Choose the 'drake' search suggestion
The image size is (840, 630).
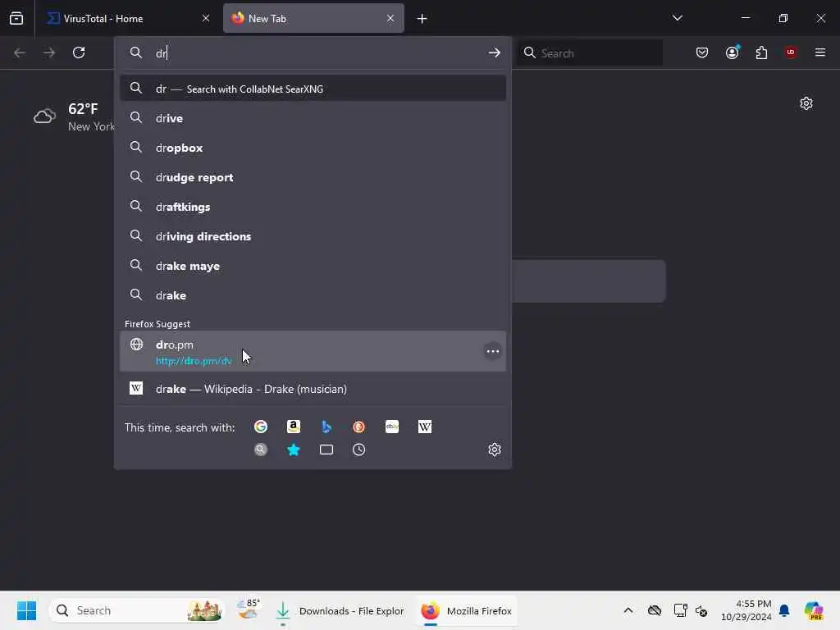click(313, 294)
